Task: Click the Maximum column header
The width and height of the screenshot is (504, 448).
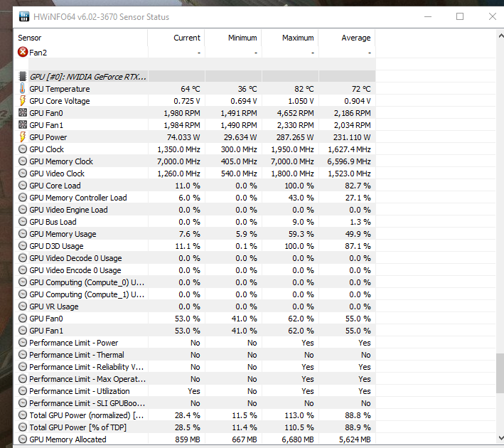Action: 290,38
